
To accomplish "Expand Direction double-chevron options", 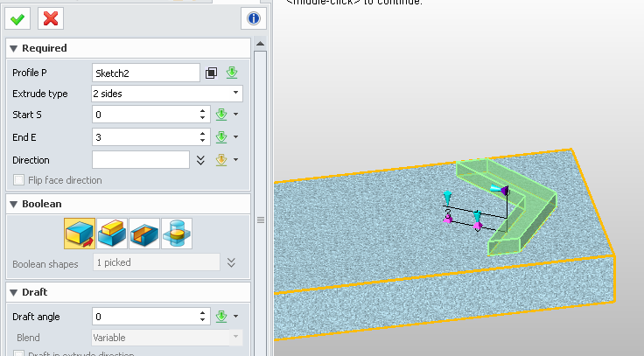I will point(200,160).
